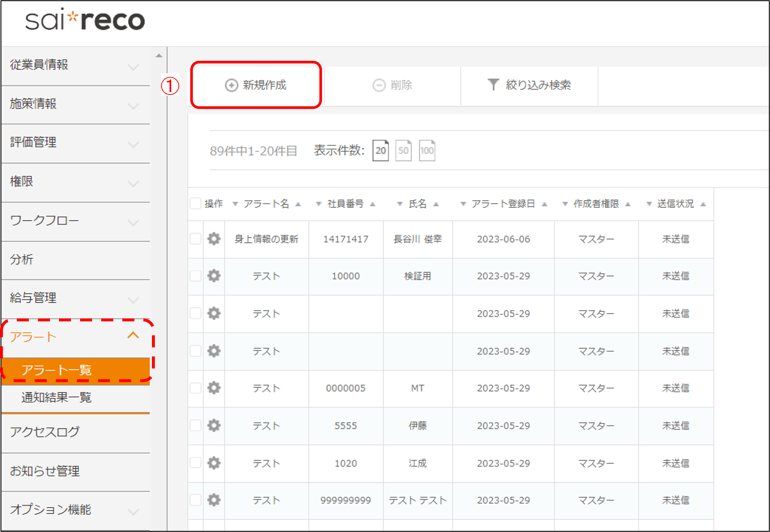Toggle the select-all checkbox in header
The image size is (770, 532).
point(195,203)
